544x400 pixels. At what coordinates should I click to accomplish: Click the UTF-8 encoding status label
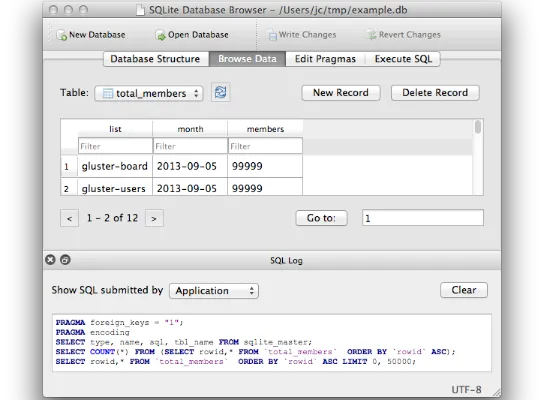[x=466, y=390]
